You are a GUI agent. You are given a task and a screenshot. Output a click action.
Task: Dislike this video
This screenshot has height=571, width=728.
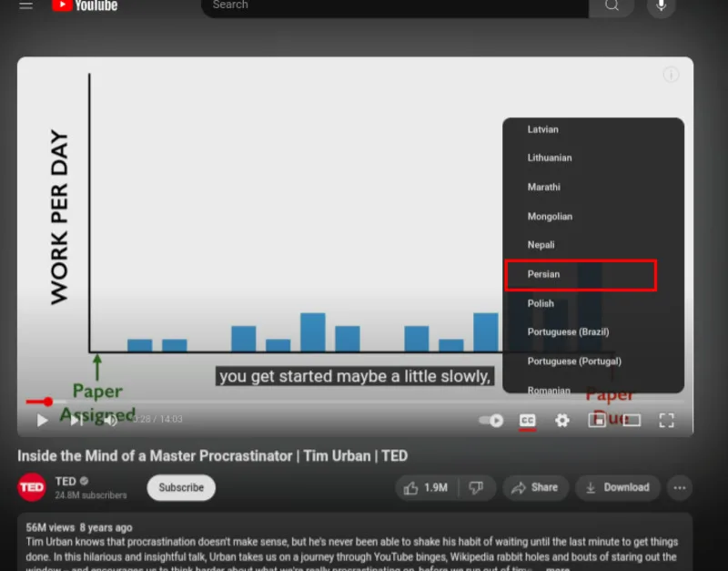476,487
